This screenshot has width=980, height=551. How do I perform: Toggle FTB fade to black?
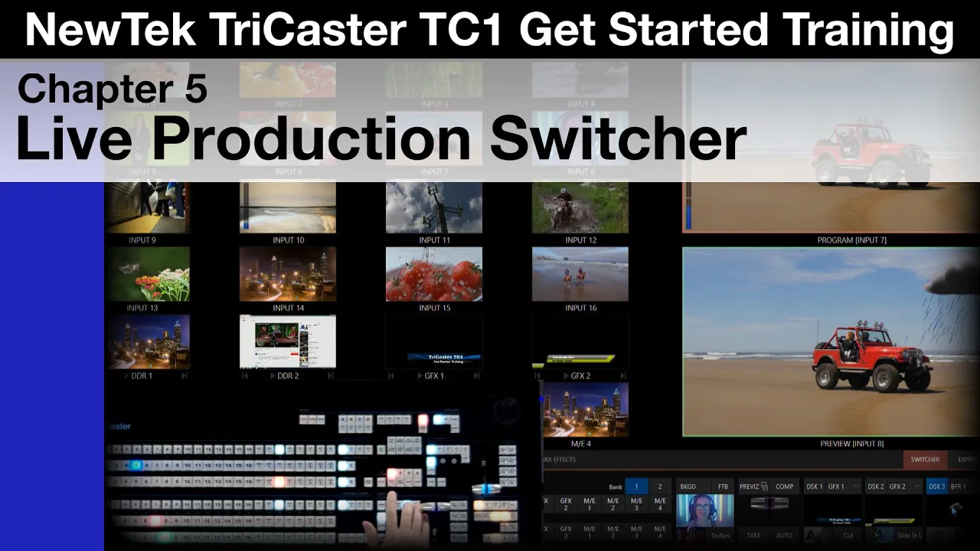click(723, 487)
